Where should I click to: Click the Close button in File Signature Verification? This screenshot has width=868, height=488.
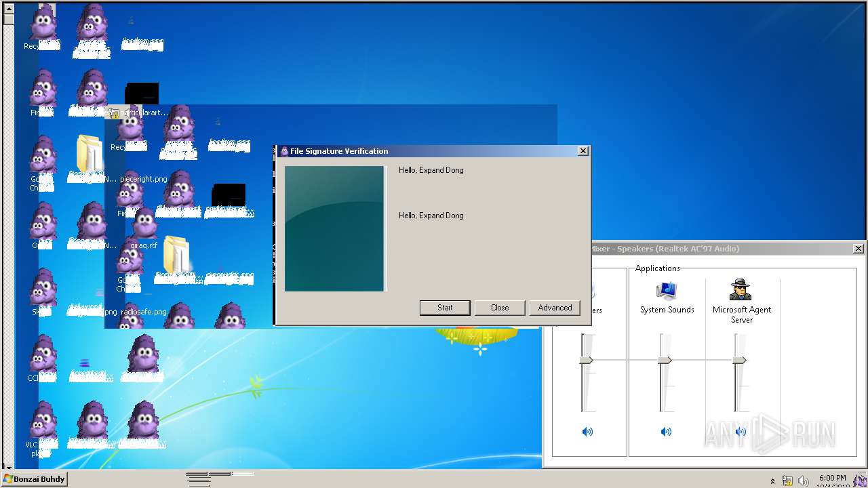click(x=500, y=308)
